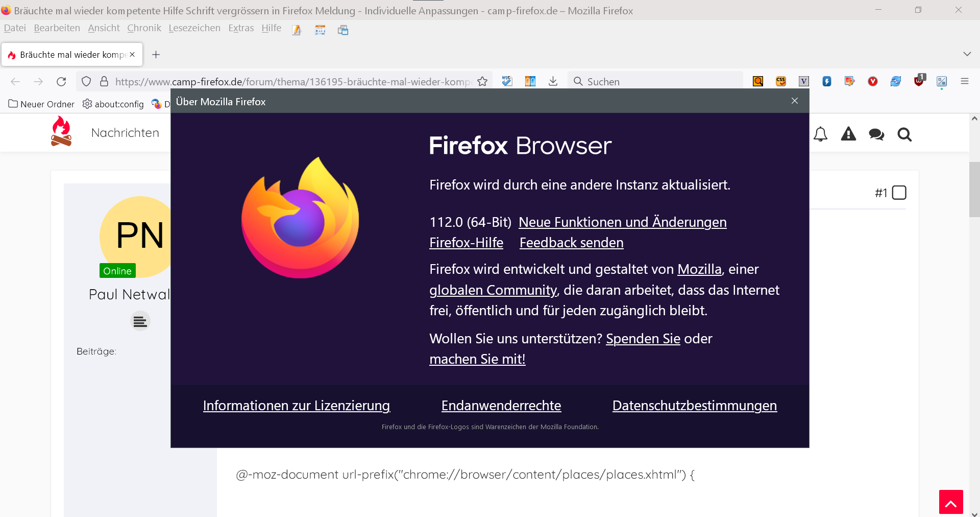Open the about:config bookmark
Viewport: 980px width, 517px height.
pos(113,104)
